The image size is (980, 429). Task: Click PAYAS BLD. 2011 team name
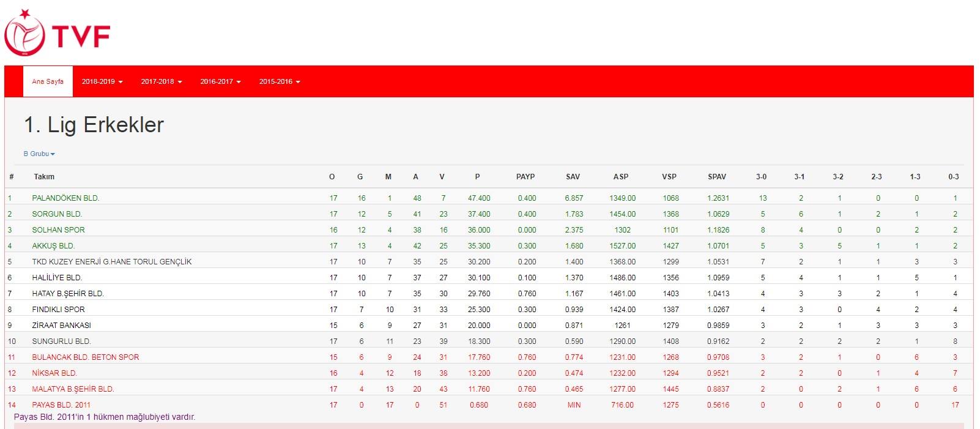coord(61,405)
